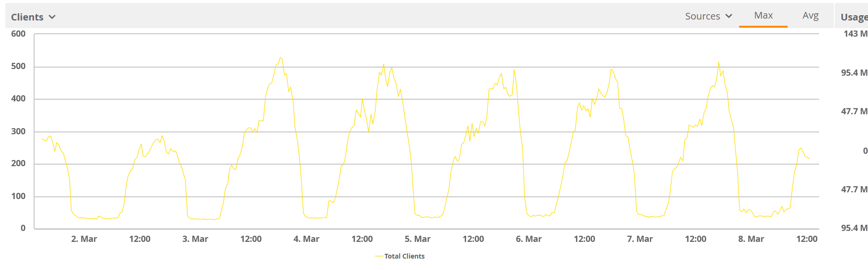This screenshot has width=868, height=270.
Task: Click the Usage panel header
Action: tap(854, 17)
